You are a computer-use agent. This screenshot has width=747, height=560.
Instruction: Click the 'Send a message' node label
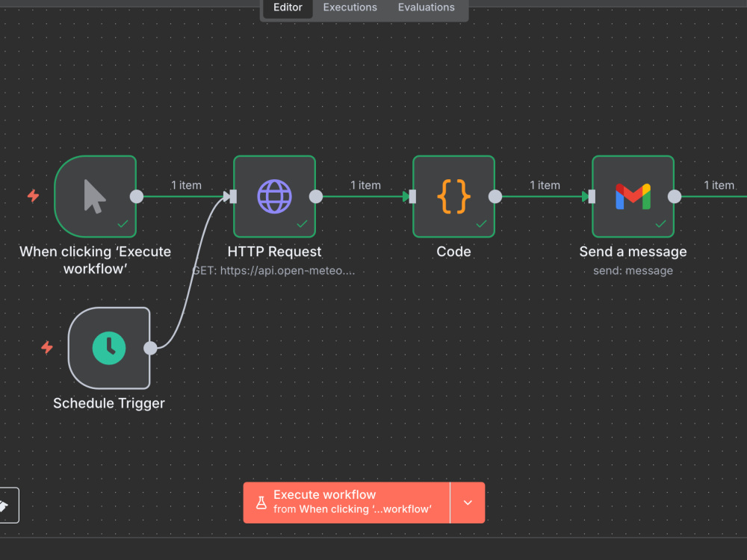pos(633,252)
